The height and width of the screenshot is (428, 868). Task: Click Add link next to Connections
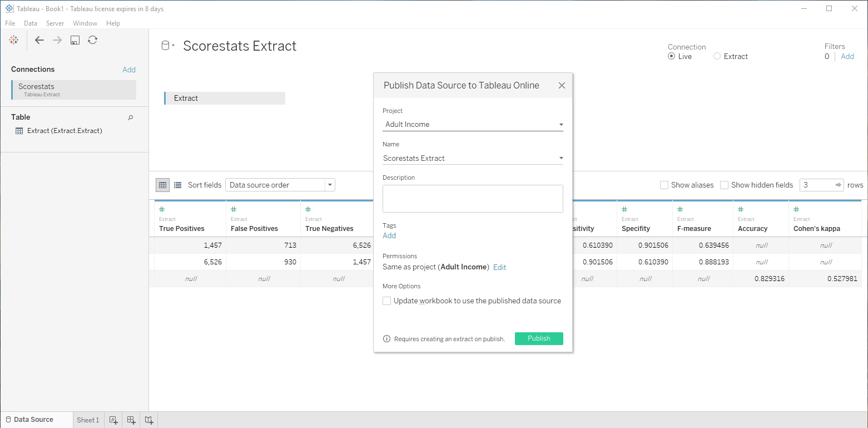(129, 70)
